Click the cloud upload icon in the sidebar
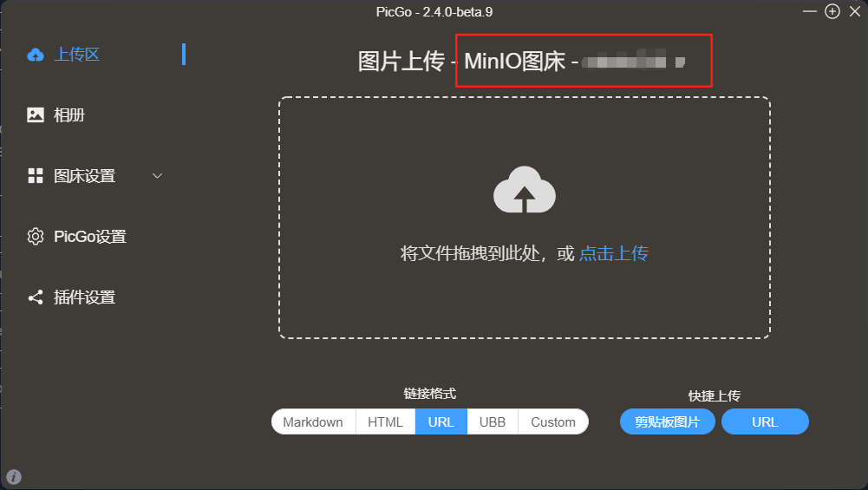 tap(36, 55)
